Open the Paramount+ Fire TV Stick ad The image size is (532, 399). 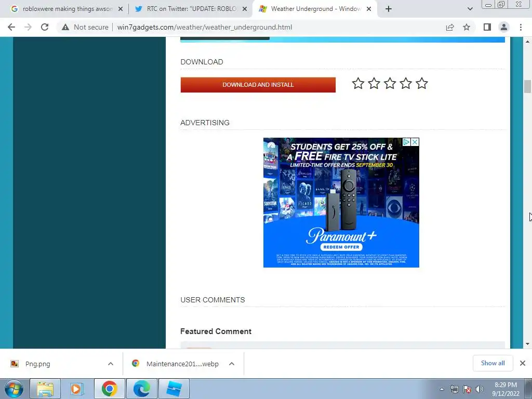pyautogui.click(x=341, y=203)
